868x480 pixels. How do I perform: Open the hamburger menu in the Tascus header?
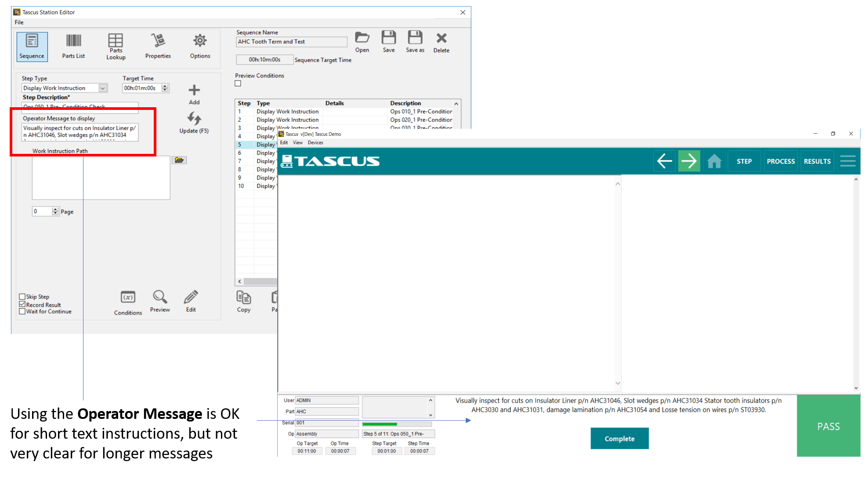point(848,161)
